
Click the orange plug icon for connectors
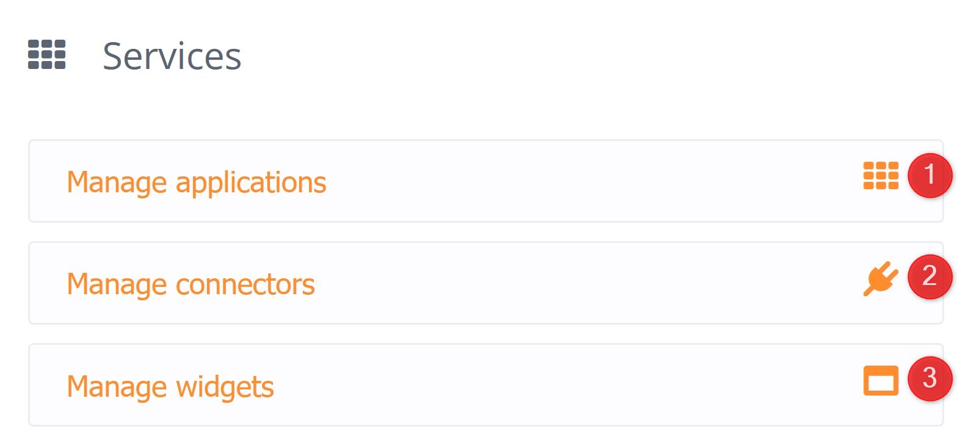[880, 278]
